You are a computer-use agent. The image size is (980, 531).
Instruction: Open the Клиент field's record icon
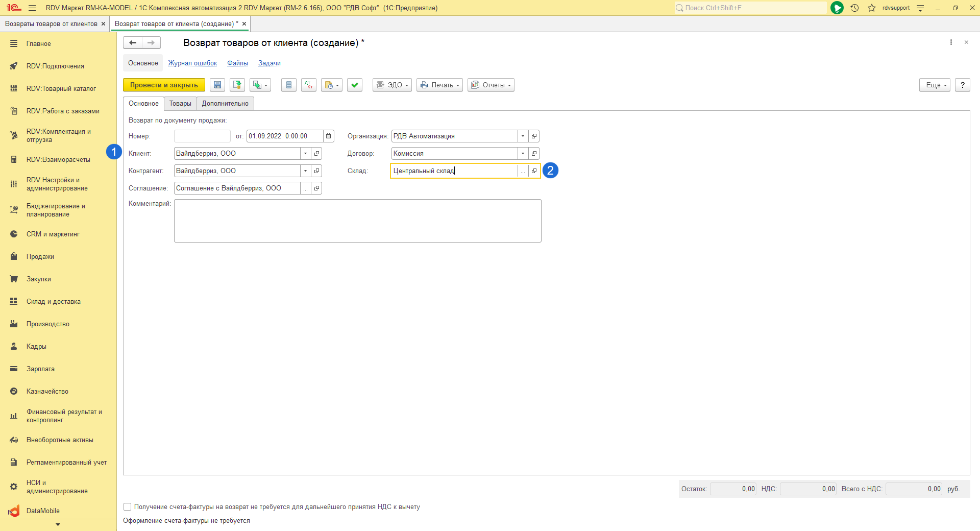point(317,154)
